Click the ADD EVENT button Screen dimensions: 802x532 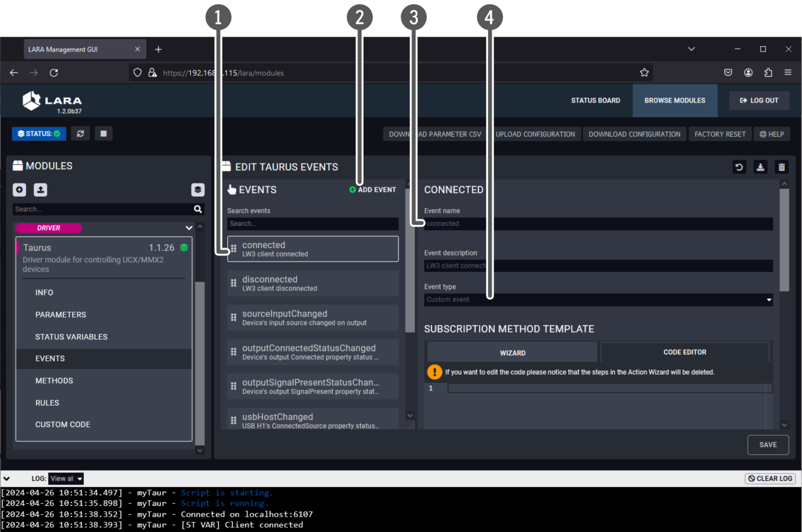click(x=373, y=190)
